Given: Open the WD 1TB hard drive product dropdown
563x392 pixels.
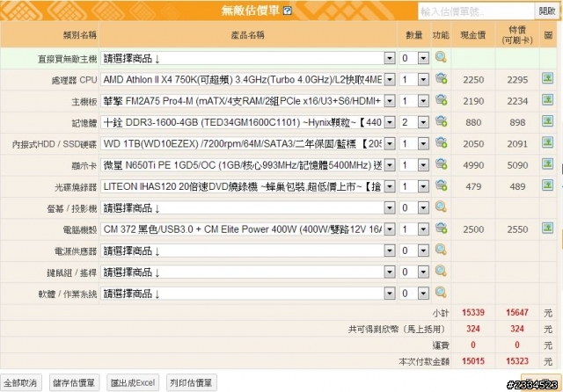Looking at the screenshot, I should coord(248,144).
